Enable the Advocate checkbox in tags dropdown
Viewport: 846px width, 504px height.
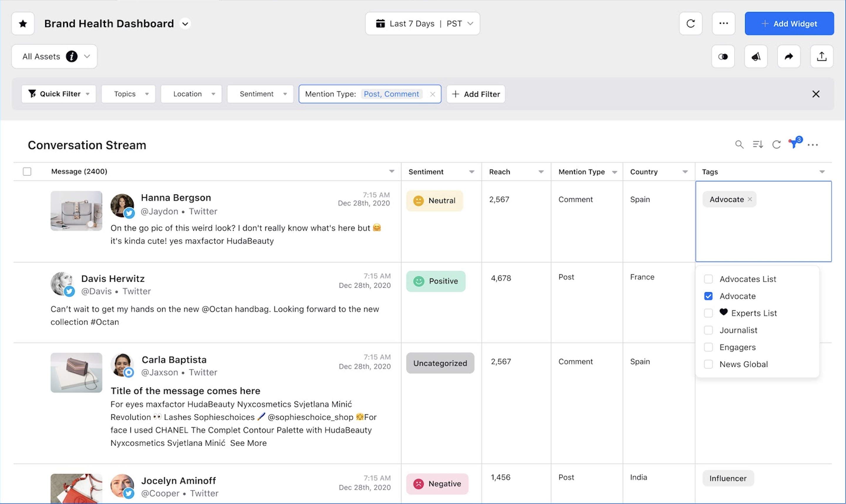[x=708, y=296]
